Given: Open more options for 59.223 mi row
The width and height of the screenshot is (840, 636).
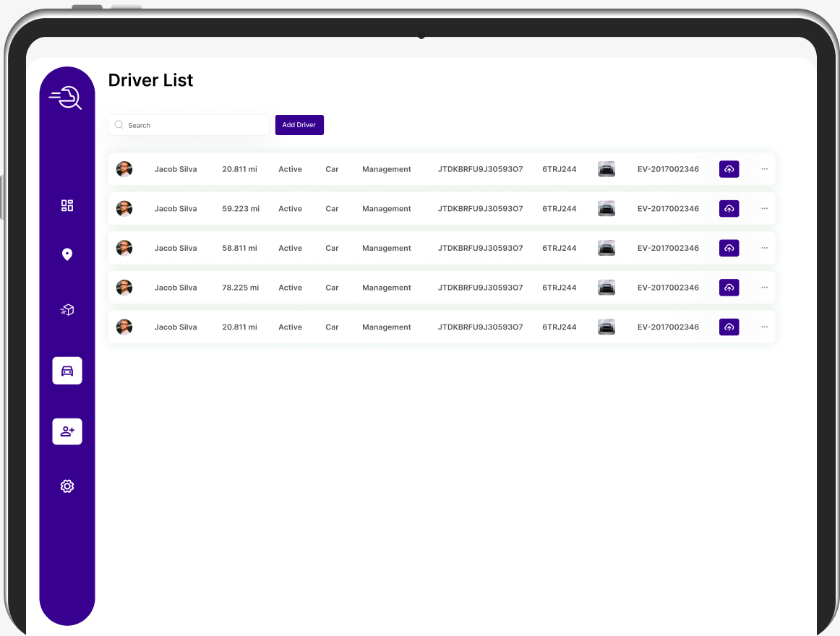Looking at the screenshot, I should coord(765,208).
